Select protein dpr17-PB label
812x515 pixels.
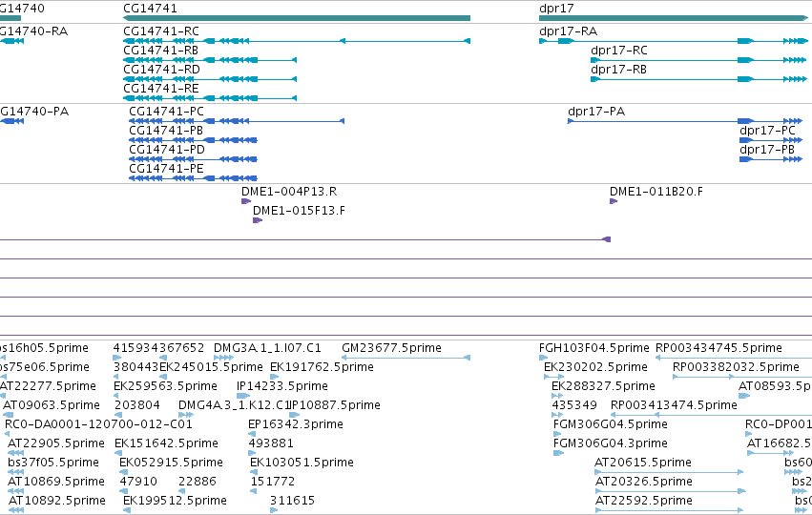click(x=767, y=150)
